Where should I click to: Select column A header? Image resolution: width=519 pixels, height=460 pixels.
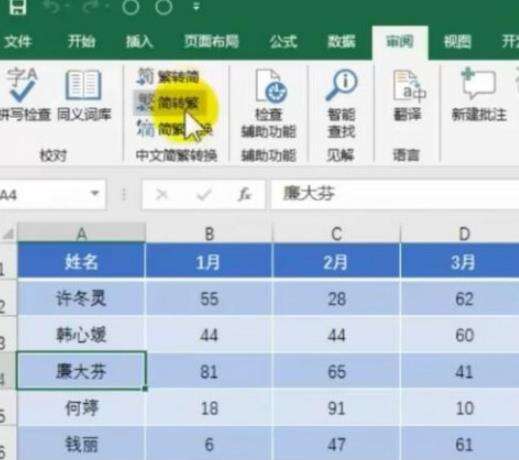pos(82,233)
